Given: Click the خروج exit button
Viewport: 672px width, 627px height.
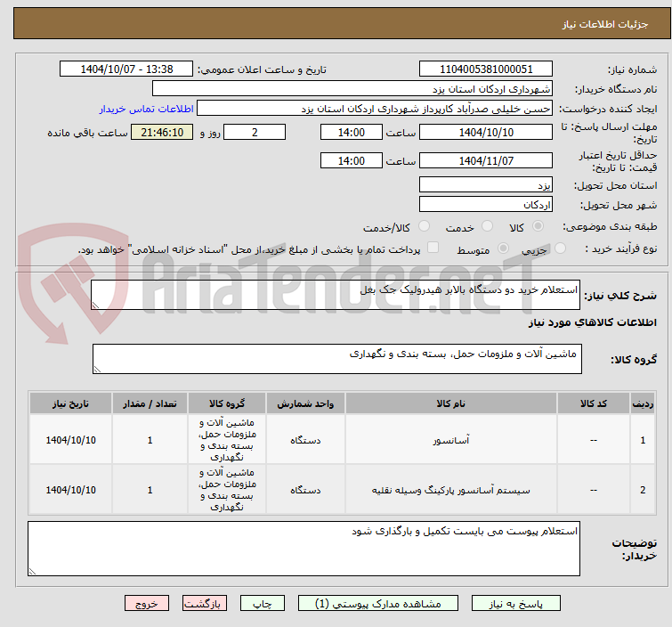Looking at the screenshot, I should (147, 604).
